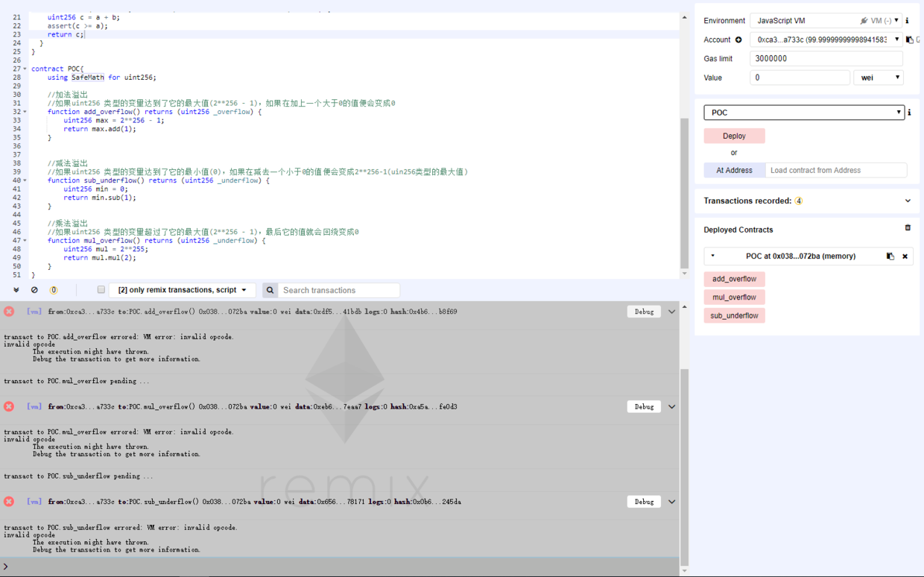Open the POC contract selector dropdown
This screenshot has height=577, width=924.
(x=804, y=113)
